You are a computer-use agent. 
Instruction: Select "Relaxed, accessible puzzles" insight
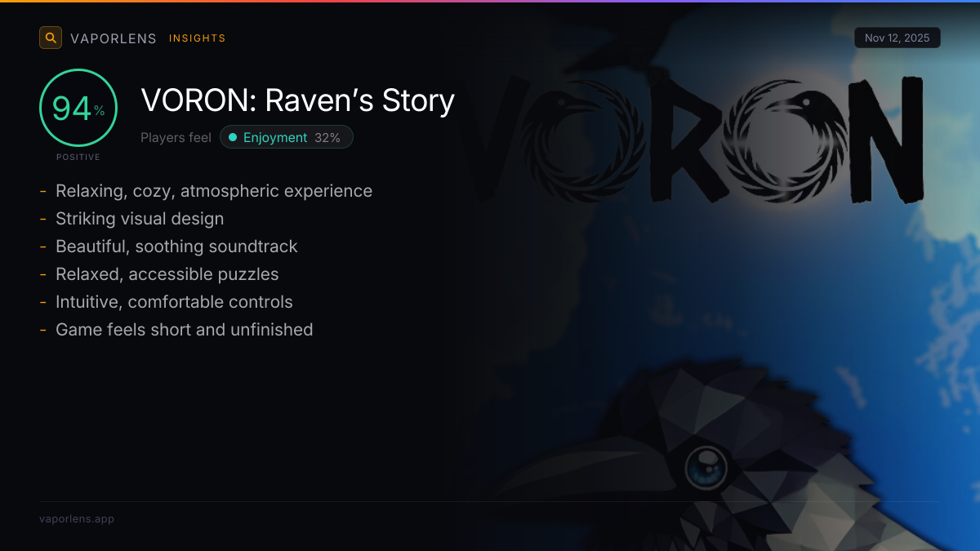(167, 274)
